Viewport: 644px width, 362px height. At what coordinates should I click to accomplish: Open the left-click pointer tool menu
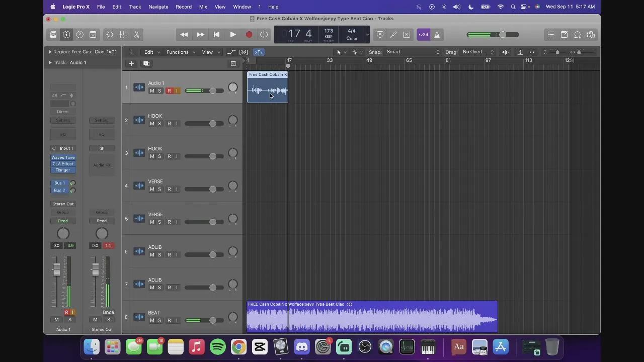341,52
